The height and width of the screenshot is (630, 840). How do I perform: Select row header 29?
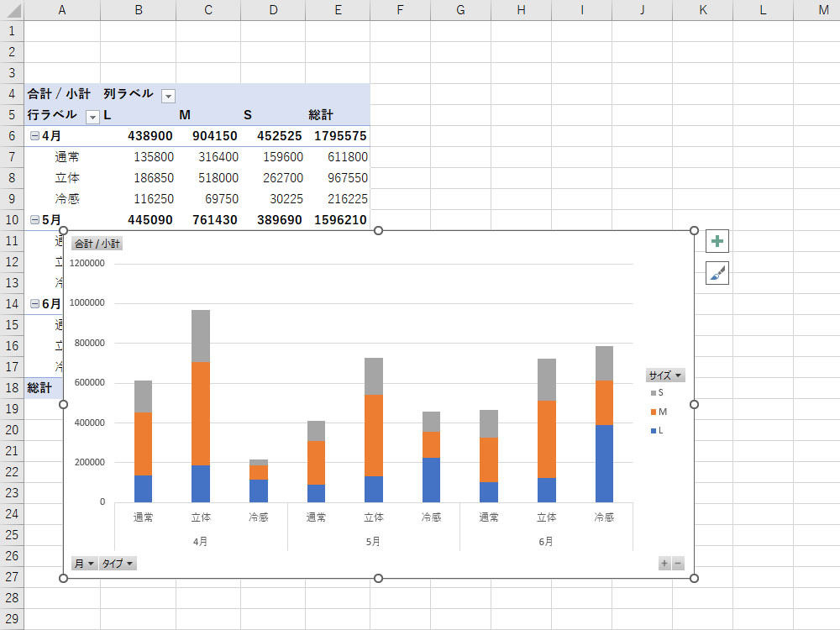pyautogui.click(x=12, y=619)
